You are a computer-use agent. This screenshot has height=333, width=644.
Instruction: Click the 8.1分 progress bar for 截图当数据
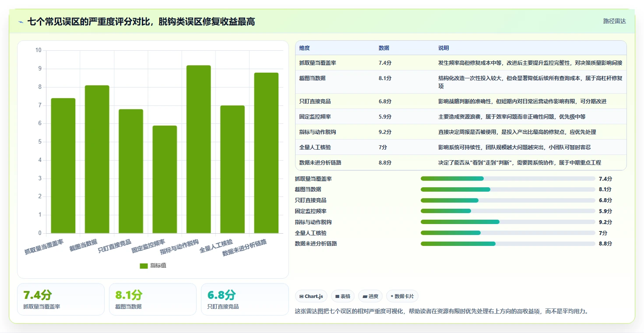[508, 189]
